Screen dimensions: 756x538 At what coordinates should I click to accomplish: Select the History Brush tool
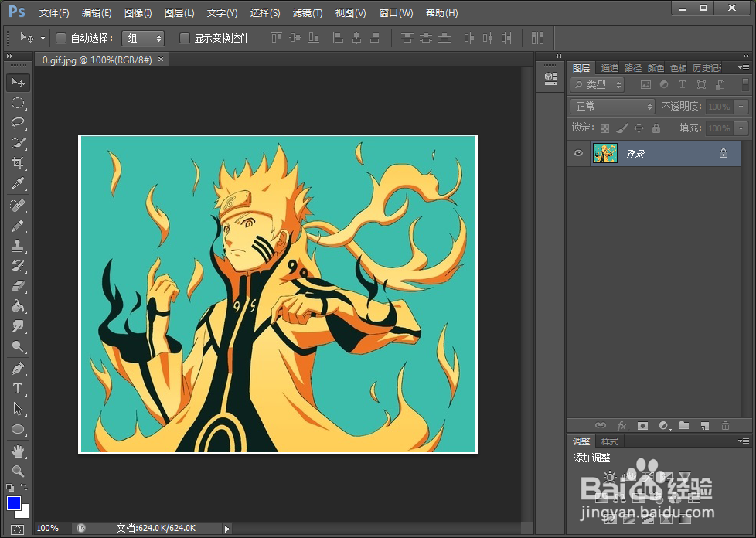pos(18,266)
